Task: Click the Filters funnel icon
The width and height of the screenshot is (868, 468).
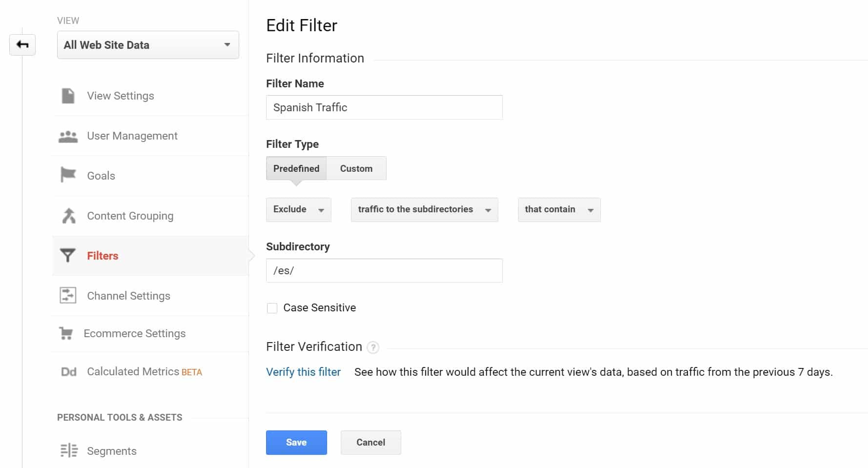Action: pos(68,255)
